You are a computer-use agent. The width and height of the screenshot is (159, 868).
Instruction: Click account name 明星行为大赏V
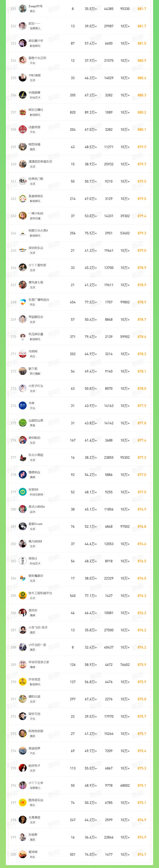pos(38,230)
